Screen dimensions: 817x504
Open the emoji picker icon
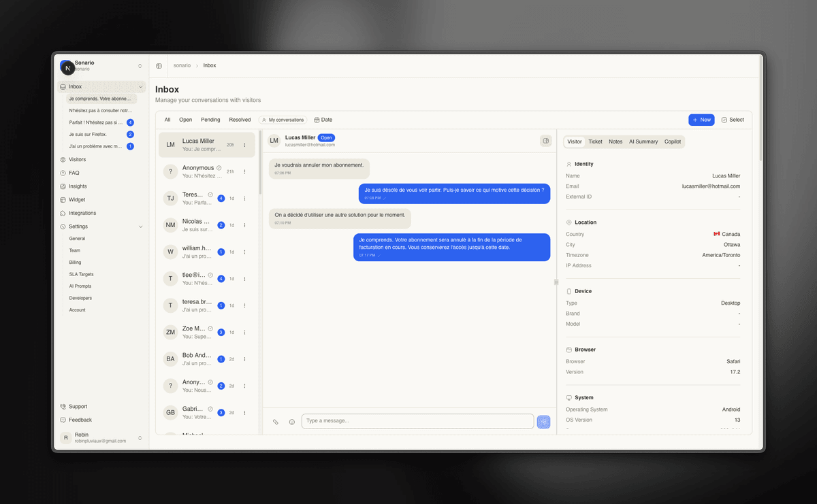coord(291,422)
